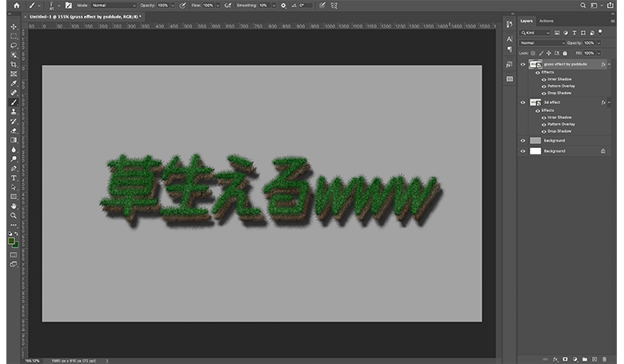The image size is (624, 364).
Task: Select the History Brush tool
Action: pos(14,121)
